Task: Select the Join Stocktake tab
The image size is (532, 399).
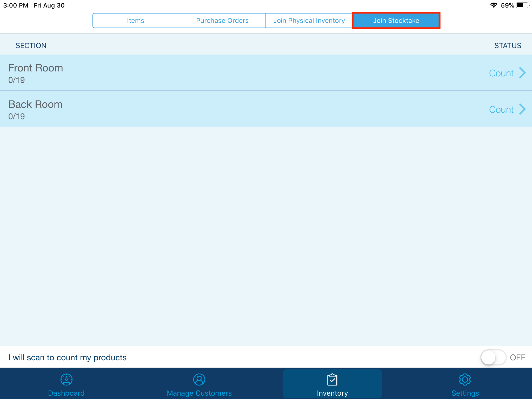Action: coord(396,21)
